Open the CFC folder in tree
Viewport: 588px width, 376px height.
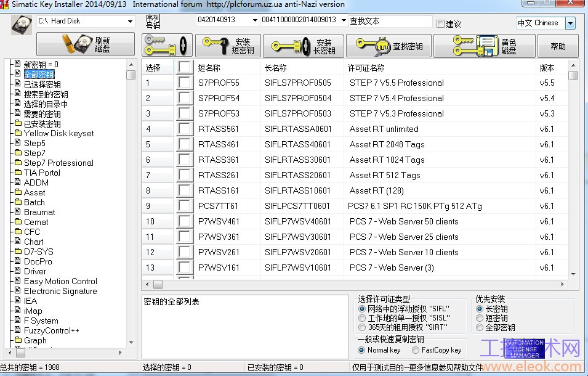32,232
